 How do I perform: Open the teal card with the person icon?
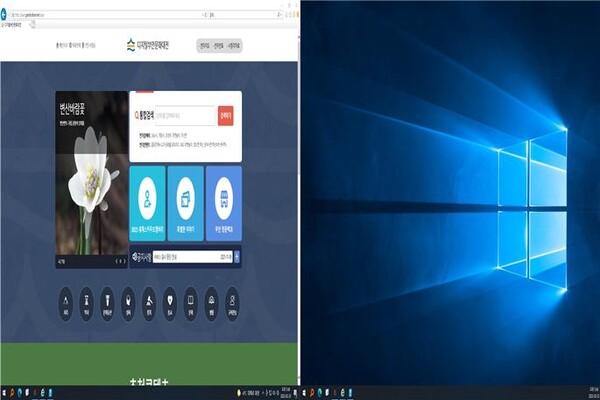click(148, 203)
